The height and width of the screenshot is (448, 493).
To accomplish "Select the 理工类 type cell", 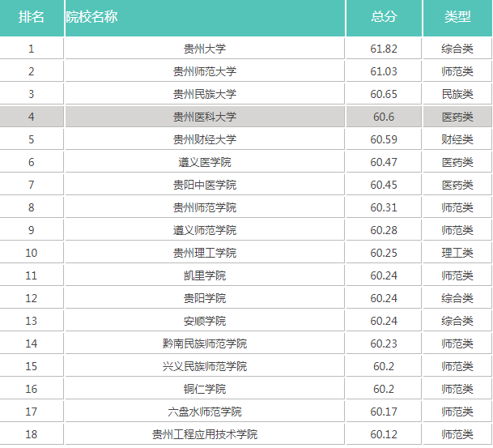I will pos(457,253).
